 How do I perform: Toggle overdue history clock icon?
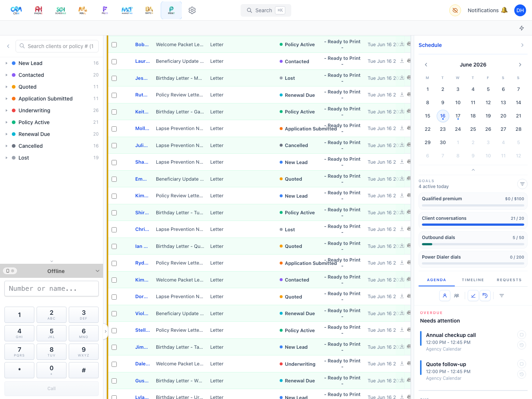pyautogui.click(x=485, y=296)
